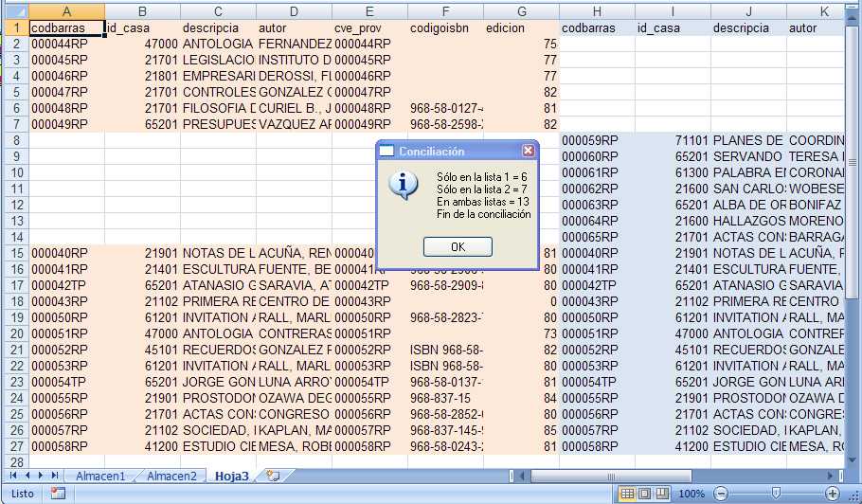Click cell F24 968-837-15
The width and height of the screenshot is (862, 504).
pos(445,397)
